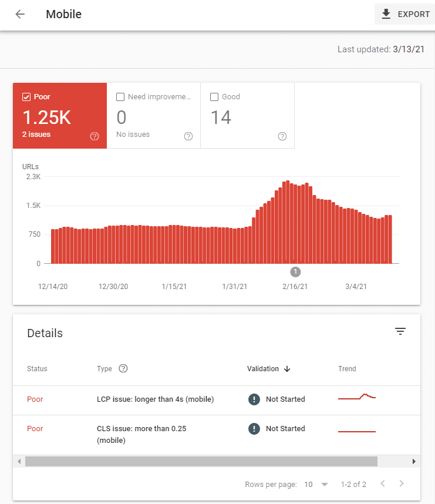Enable the Need improvement checkbox
This screenshot has width=435, height=504.
point(120,97)
